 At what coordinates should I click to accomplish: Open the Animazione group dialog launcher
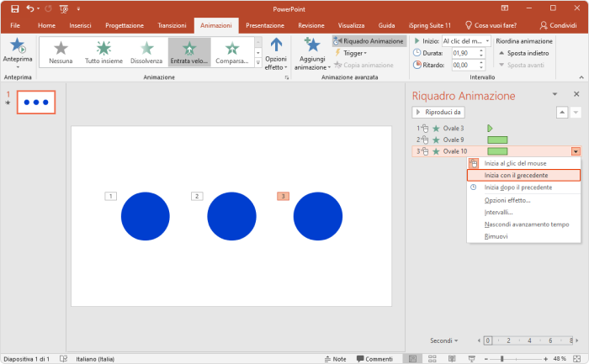[287, 77]
